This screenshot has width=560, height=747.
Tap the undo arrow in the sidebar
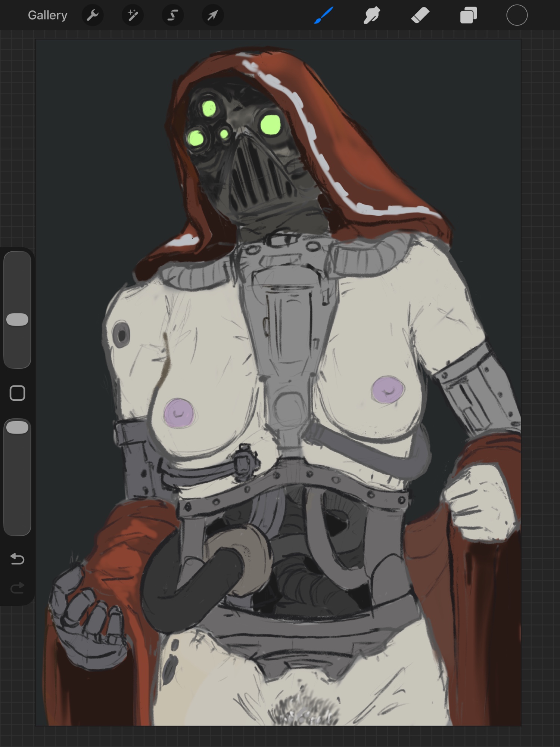coord(17,559)
